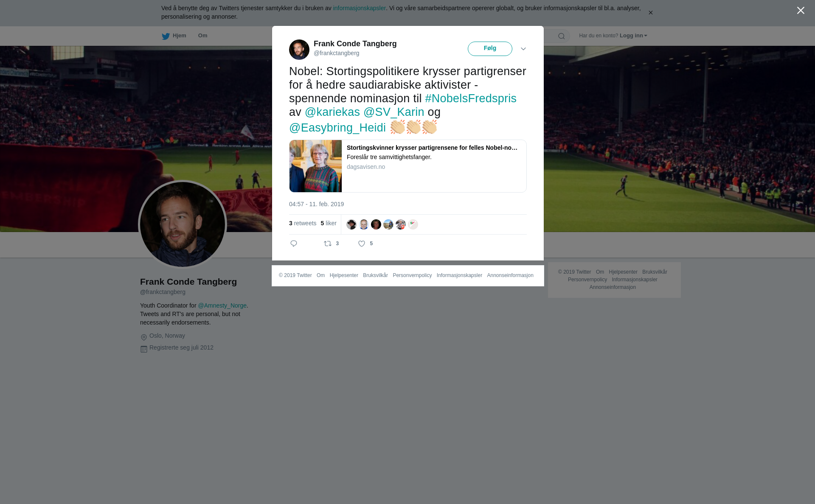View the 3 retweets list
Viewport: 815px width, 504px height.
(303, 223)
